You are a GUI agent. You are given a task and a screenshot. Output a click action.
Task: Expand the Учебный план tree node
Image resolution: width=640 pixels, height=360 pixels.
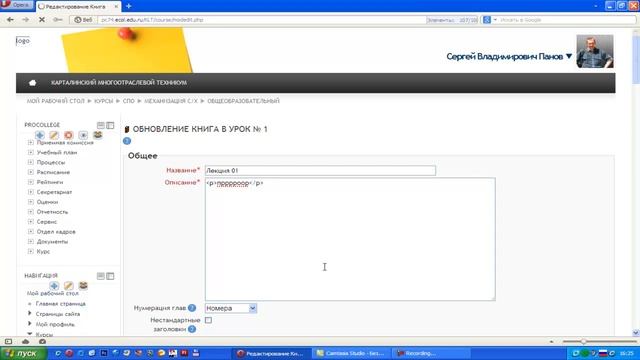click(31, 152)
